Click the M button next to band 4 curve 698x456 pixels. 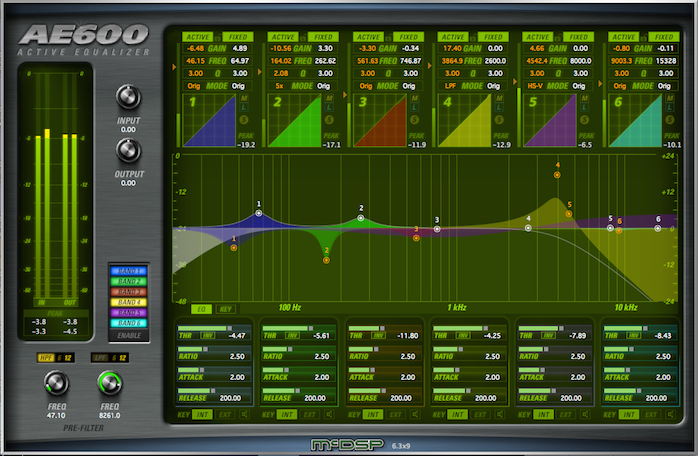[499, 98]
